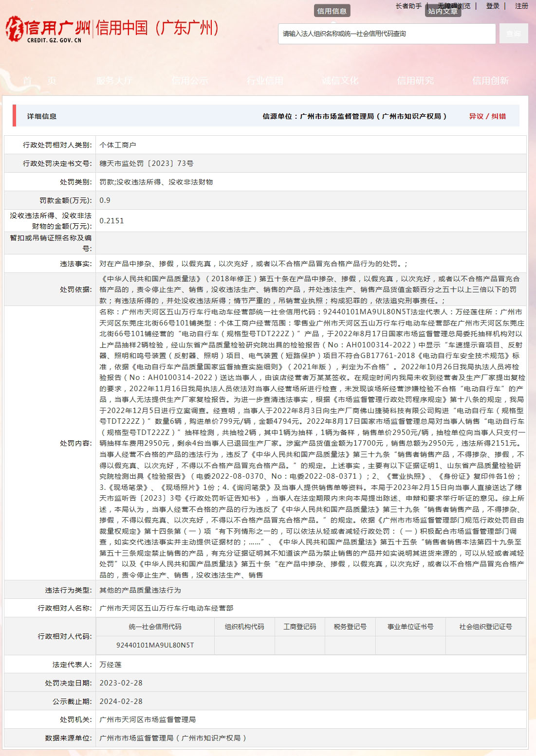This screenshot has width=536, height=756.
Task: Click the legal representative value 万经莲
Action: [111, 665]
